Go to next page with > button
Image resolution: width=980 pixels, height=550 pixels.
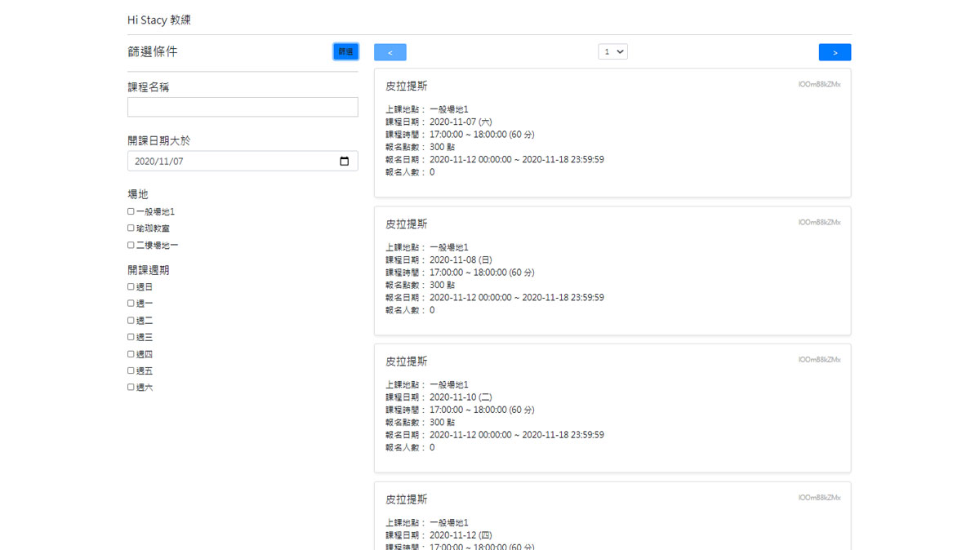click(x=835, y=52)
